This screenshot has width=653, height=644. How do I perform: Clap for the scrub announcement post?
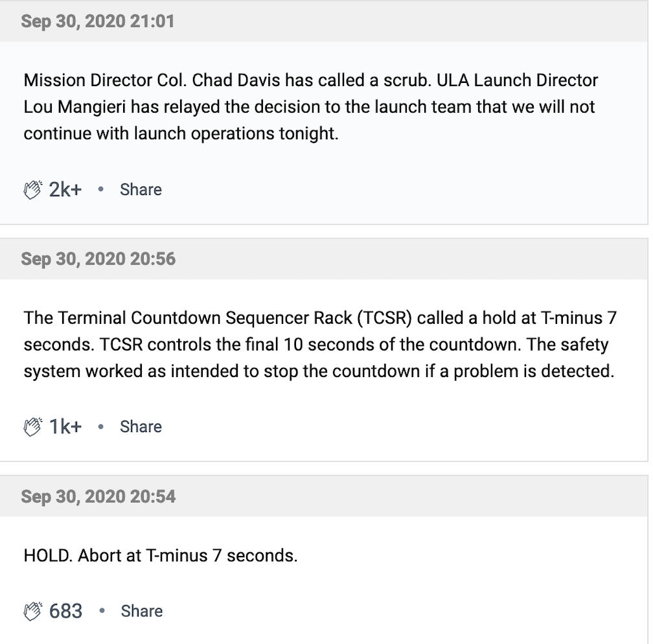pyautogui.click(x=33, y=190)
